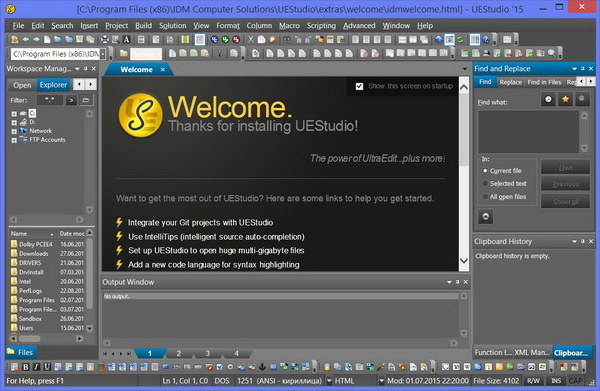Click the blue help question mark icon

(486, 39)
